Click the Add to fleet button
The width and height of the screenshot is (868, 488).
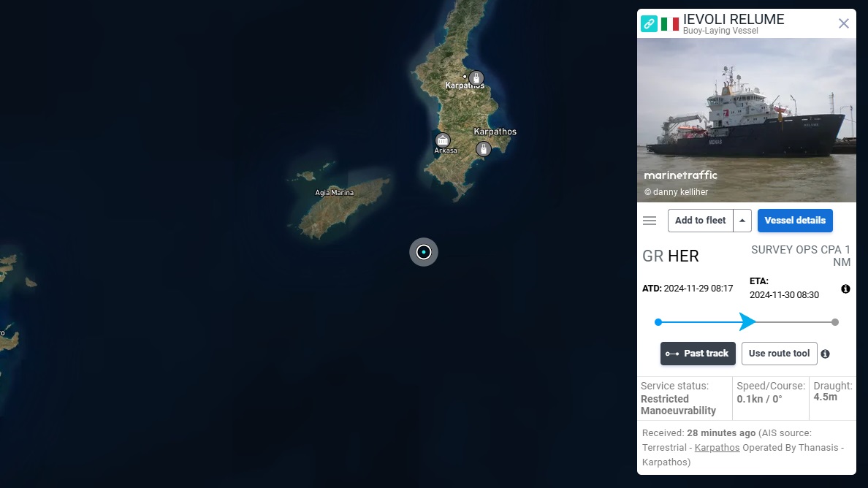click(x=700, y=221)
